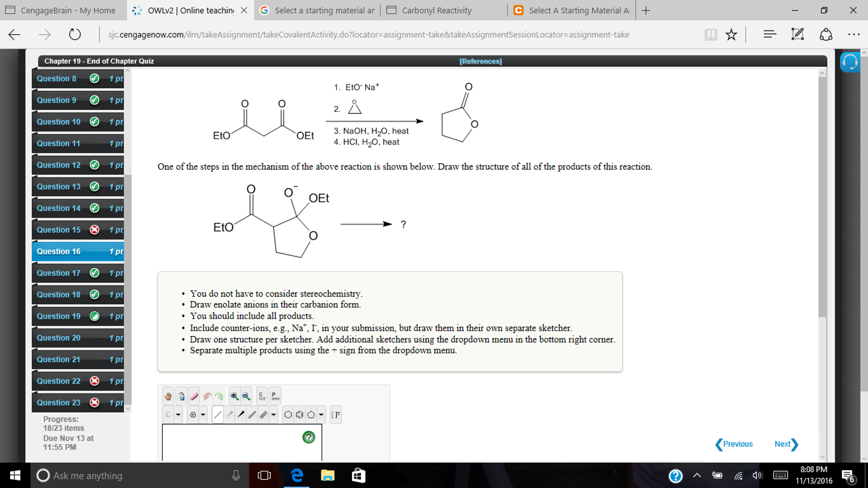The height and width of the screenshot is (488, 868).
Task: Show hidden system tray icons
Action: pyautogui.click(x=697, y=475)
